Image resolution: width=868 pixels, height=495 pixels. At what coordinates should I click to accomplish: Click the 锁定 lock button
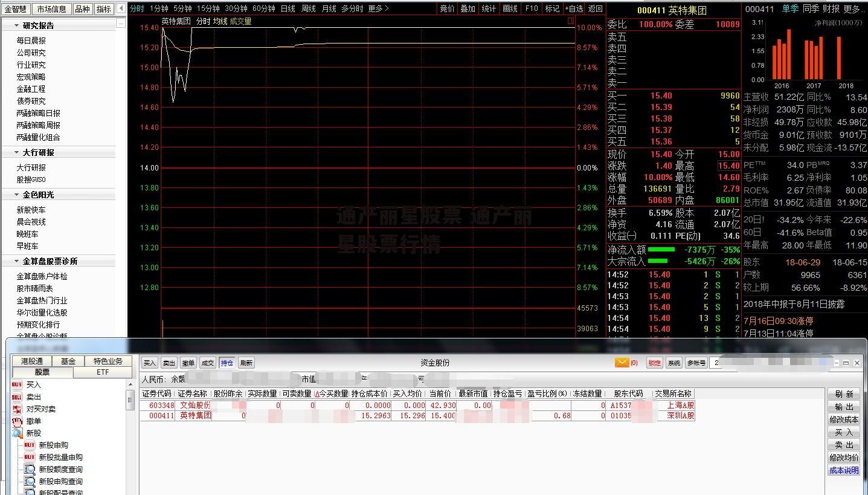coord(655,363)
